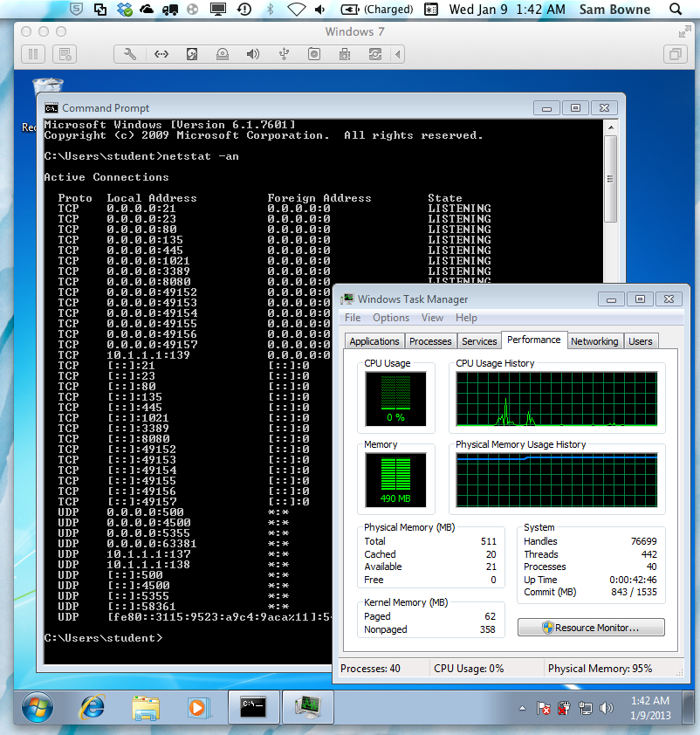Click the VMware sound device icon
This screenshot has width=700, height=735.
point(252,54)
